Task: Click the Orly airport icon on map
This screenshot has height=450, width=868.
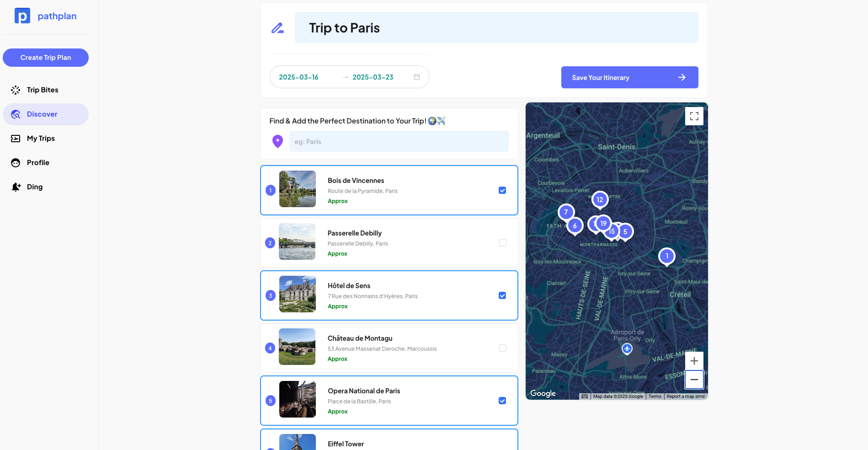Action: 627,349
